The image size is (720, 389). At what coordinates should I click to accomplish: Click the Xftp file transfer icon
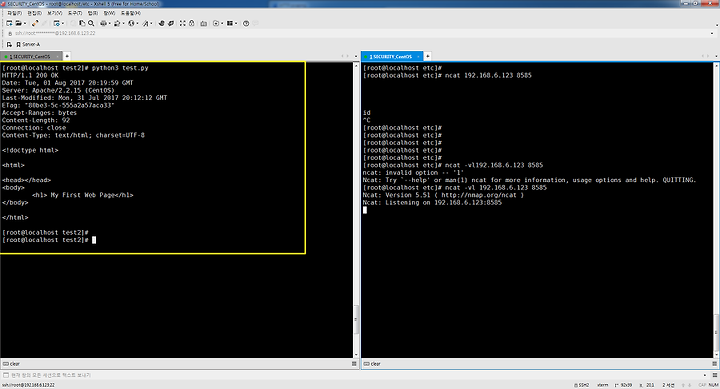coord(161,23)
